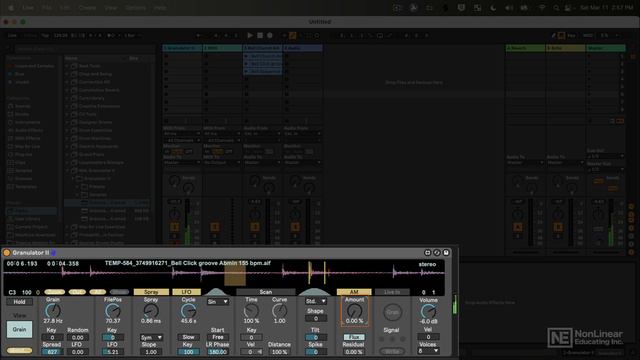The height and width of the screenshot is (360, 640).
Task: Open the Options menu
Action: coord(136,8)
